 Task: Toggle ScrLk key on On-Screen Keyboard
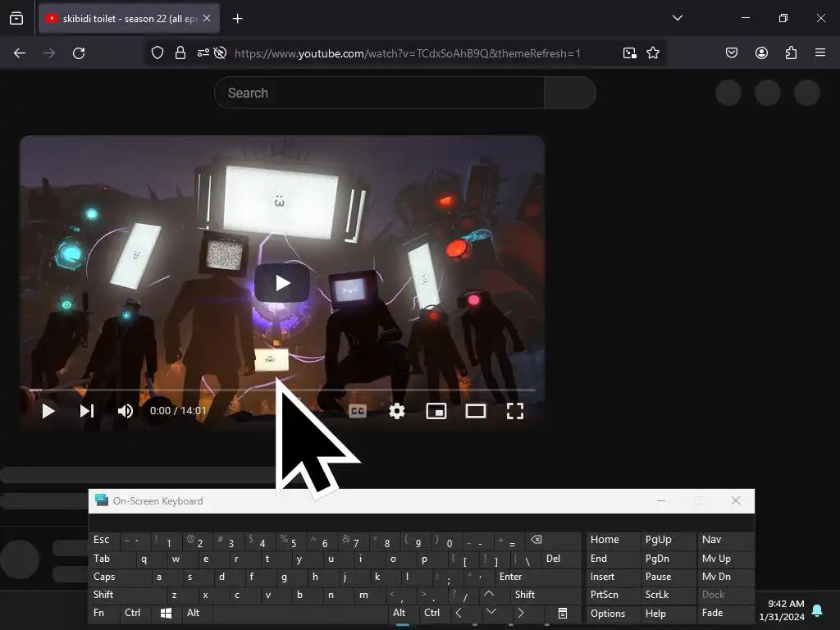click(669, 595)
